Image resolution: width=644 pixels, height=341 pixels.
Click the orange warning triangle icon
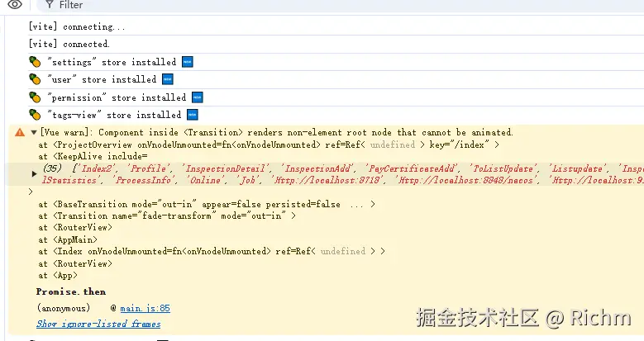(x=20, y=132)
